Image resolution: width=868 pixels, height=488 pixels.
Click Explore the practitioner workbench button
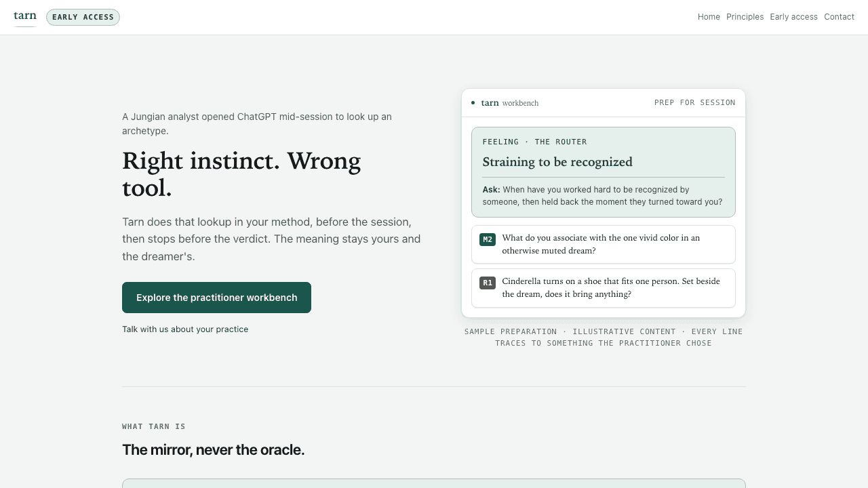coord(216,298)
